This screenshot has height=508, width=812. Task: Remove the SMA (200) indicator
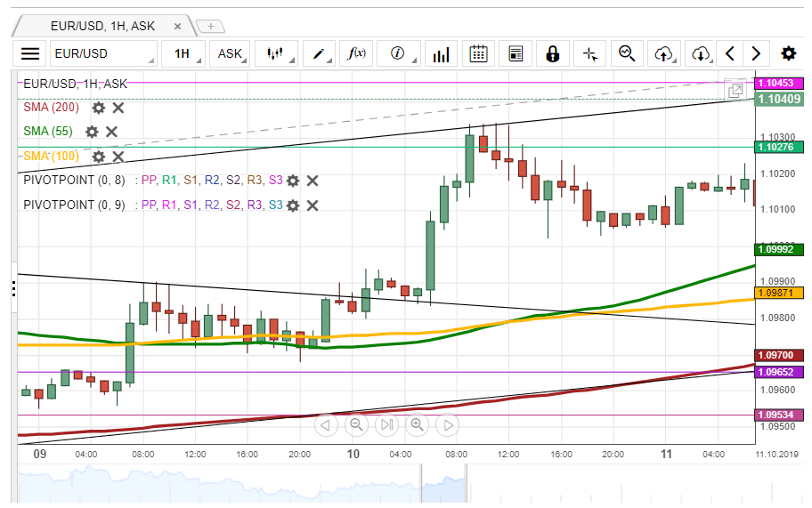[x=118, y=108]
